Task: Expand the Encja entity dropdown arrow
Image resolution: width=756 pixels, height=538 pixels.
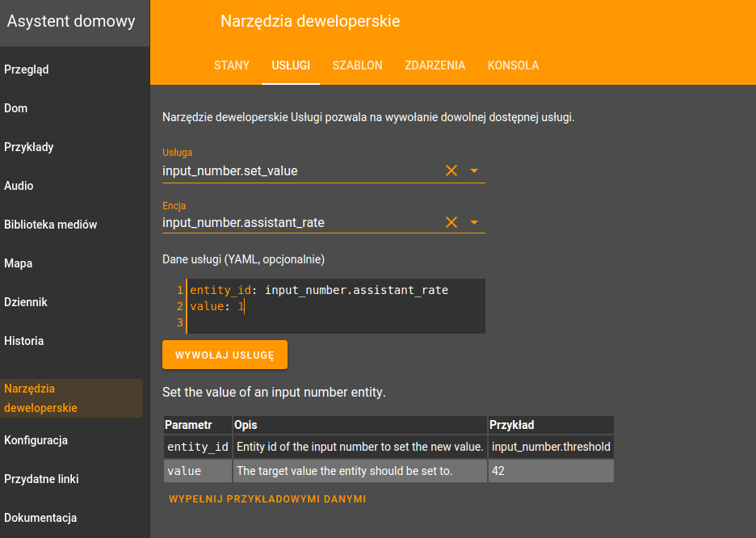Action: pos(474,222)
